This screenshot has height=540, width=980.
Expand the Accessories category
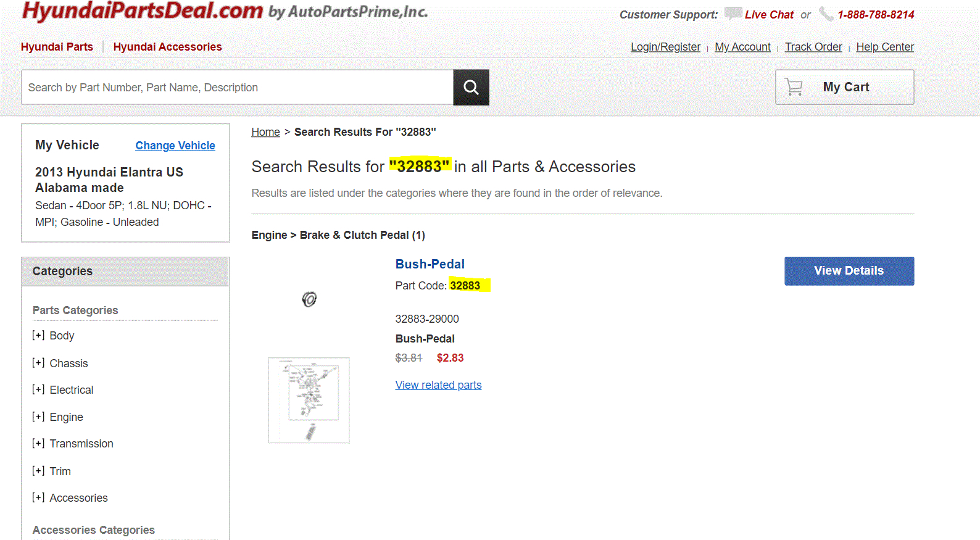click(x=38, y=497)
